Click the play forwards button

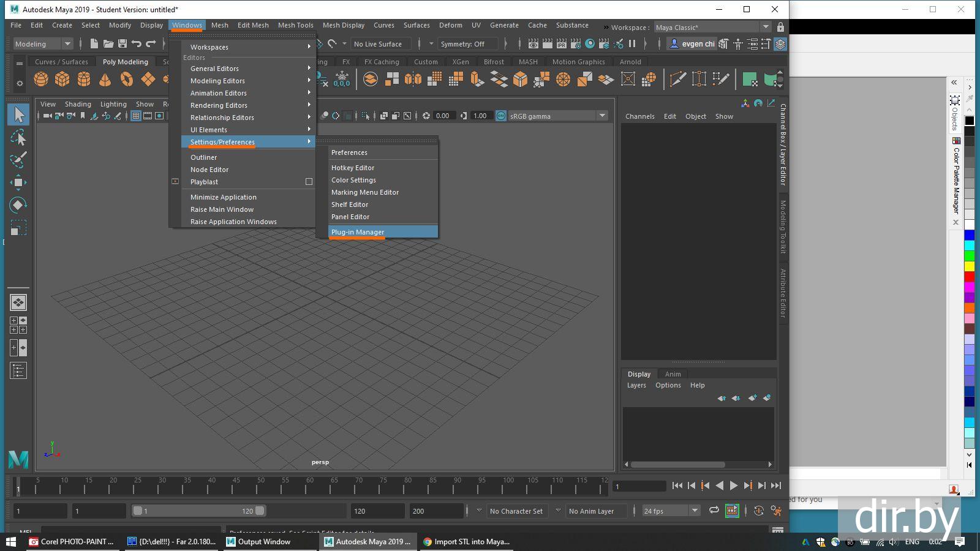tap(733, 485)
